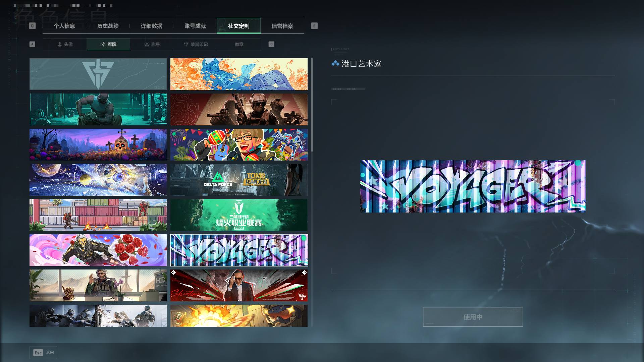The height and width of the screenshot is (362, 644).
Task: Choose the brown soldiers squad banner
Action: (239, 109)
